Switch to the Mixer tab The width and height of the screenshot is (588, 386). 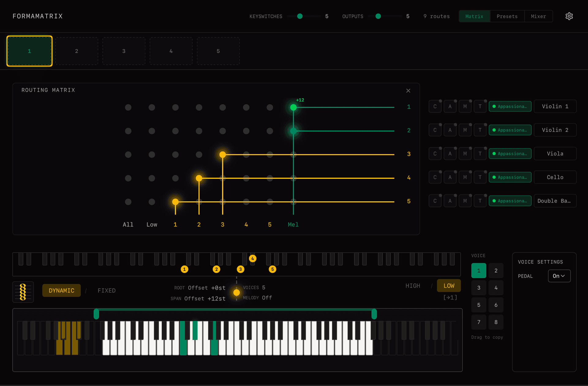tap(538, 16)
